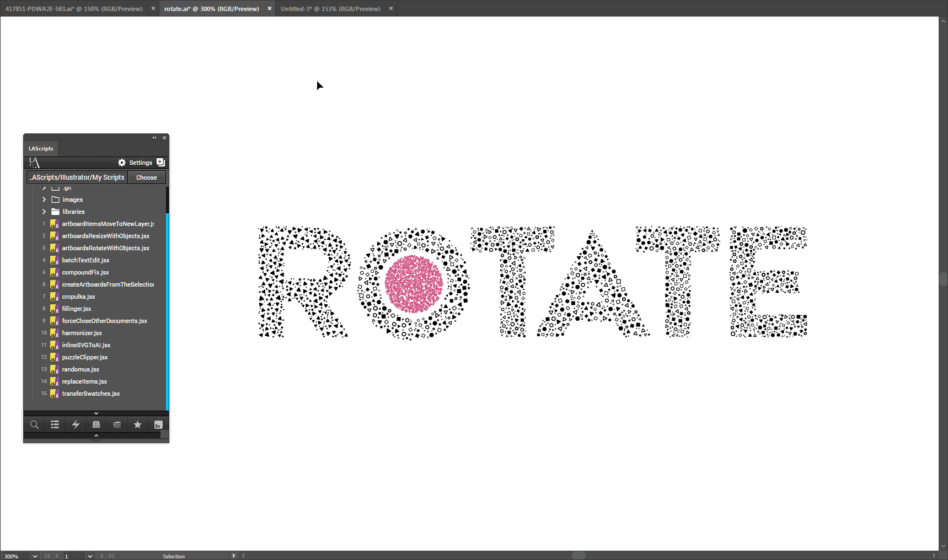
Task: Close the LAScripts panel
Action: tap(164, 138)
